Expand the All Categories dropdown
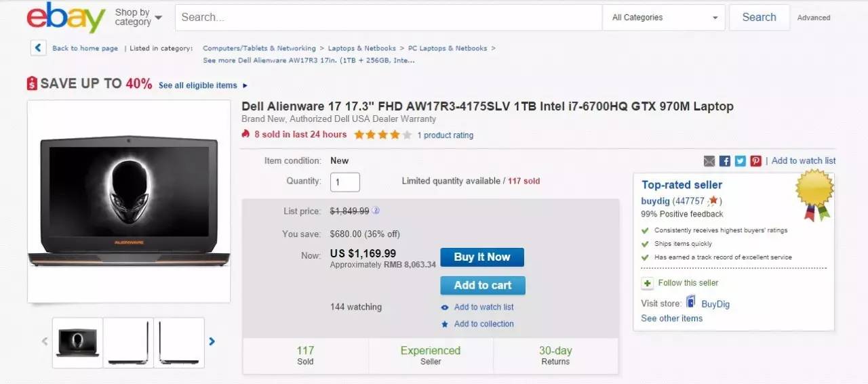Screen dimensions: 868x384 [x=663, y=18]
